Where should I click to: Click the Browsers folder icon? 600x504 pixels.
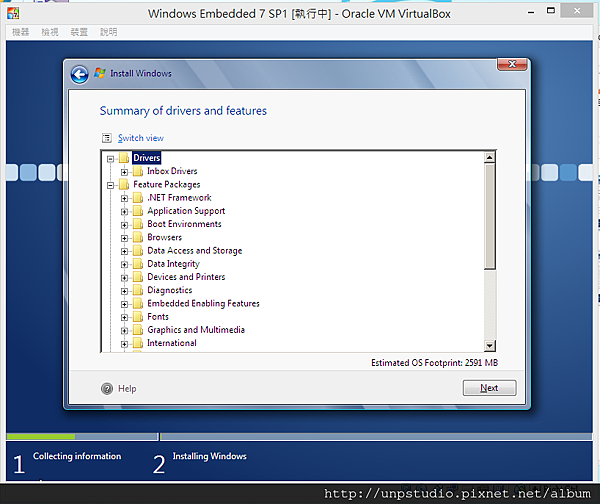[138, 237]
